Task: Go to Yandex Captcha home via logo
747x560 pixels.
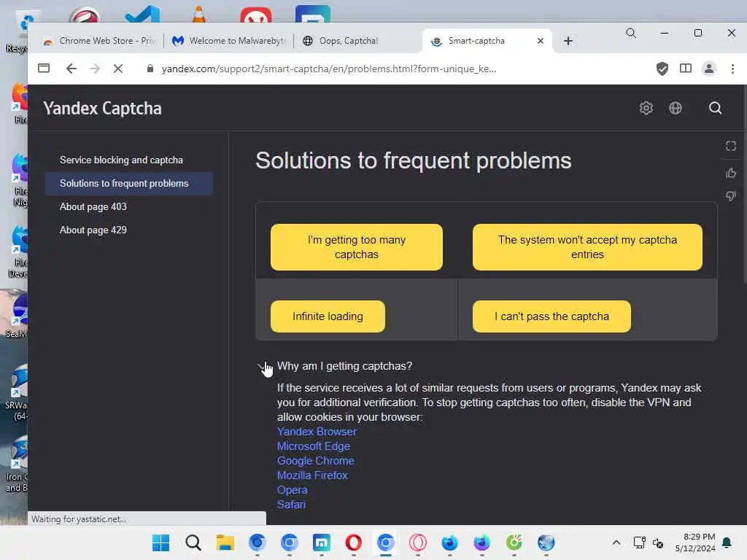Action: tap(102, 108)
